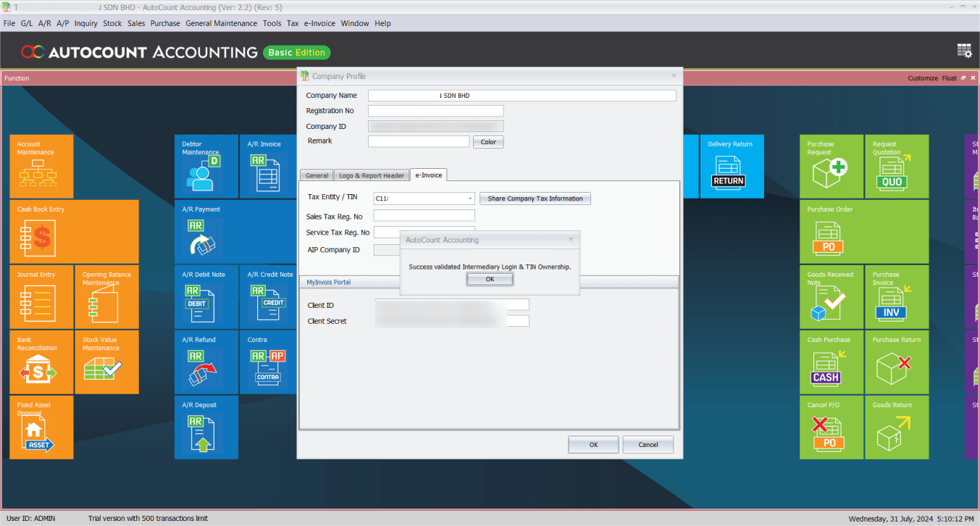Open the Cash Purchase tile
980x526 pixels.
coord(832,362)
